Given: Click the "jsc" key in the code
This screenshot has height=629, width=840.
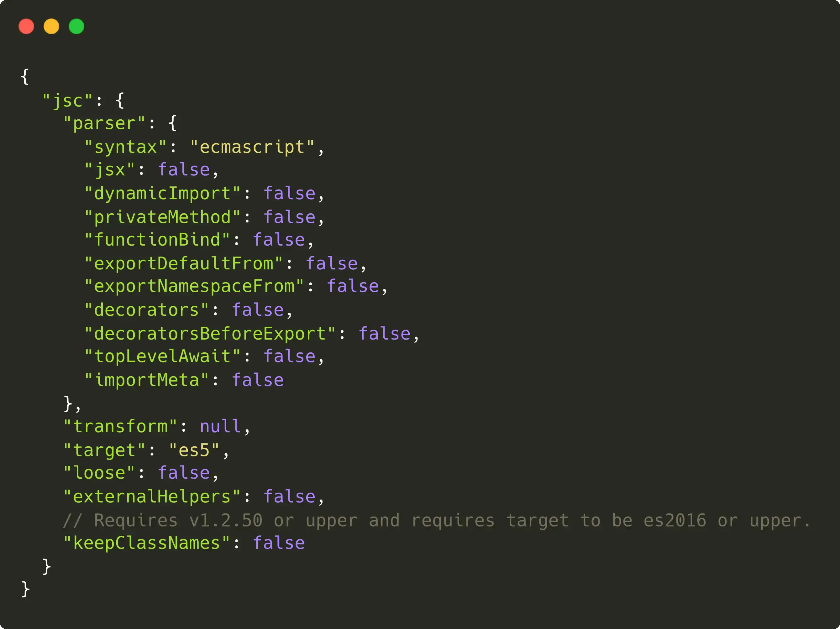Looking at the screenshot, I should pyautogui.click(x=67, y=101).
